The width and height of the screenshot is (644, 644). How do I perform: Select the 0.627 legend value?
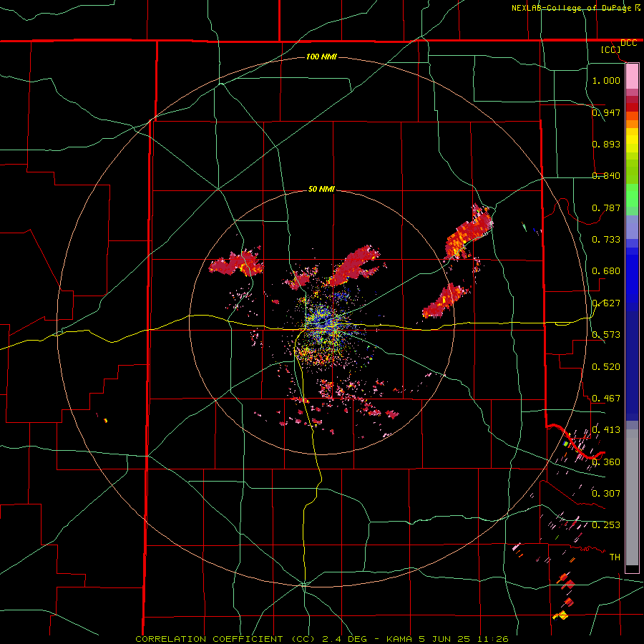[606, 303]
